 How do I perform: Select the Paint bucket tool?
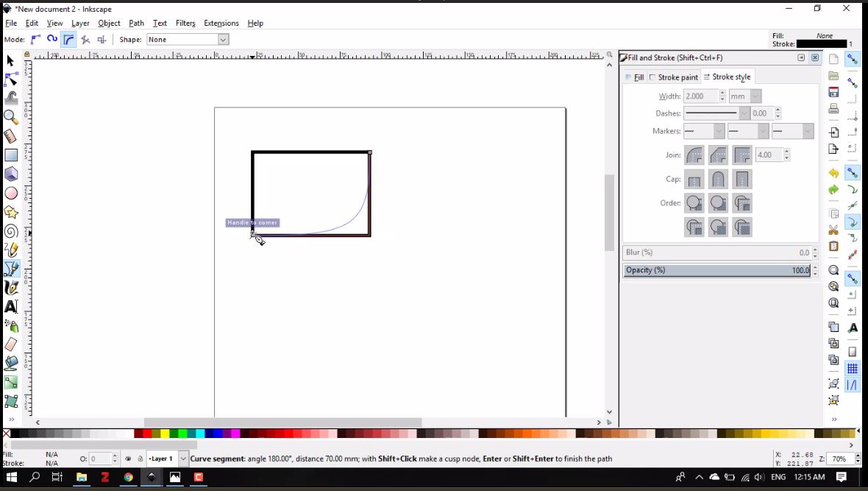click(x=10, y=364)
